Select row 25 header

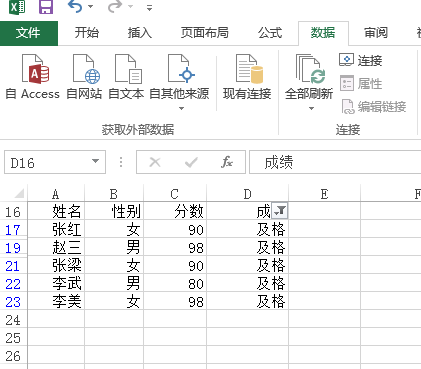13,338
